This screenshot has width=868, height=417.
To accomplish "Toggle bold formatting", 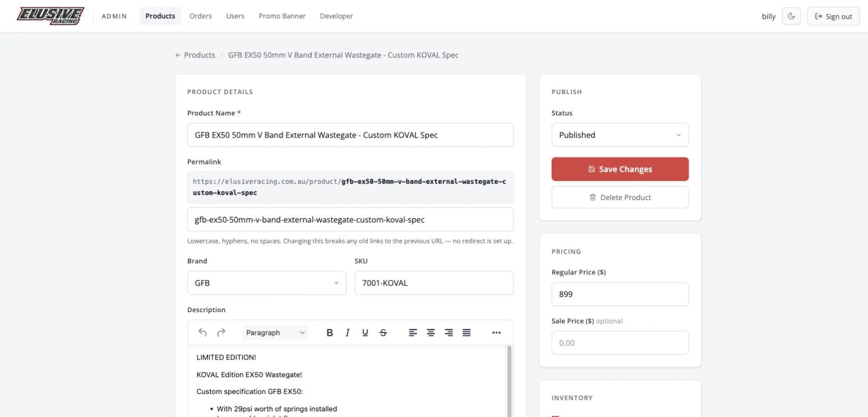I will (x=330, y=332).
